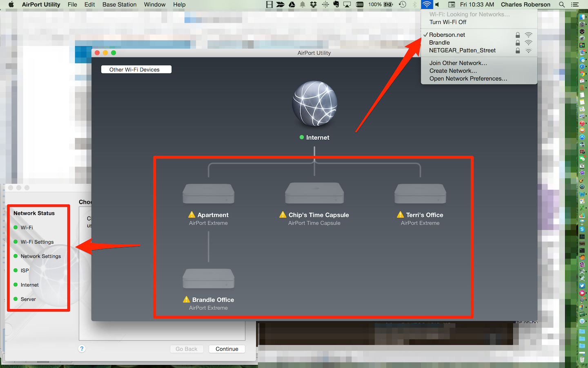This screenshot has height=368, width=588.
Task: Open the Trash in the Dock
Action: [x=582, y=359]
